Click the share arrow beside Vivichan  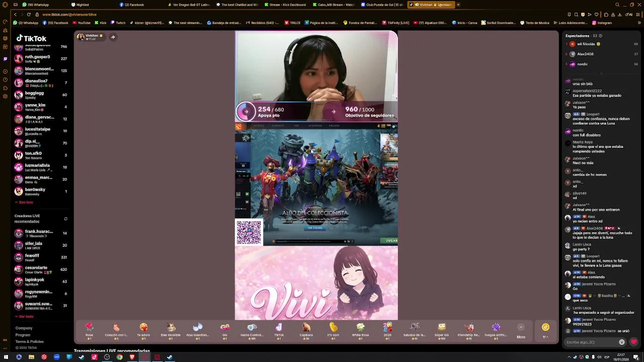[x=113, y=37]
